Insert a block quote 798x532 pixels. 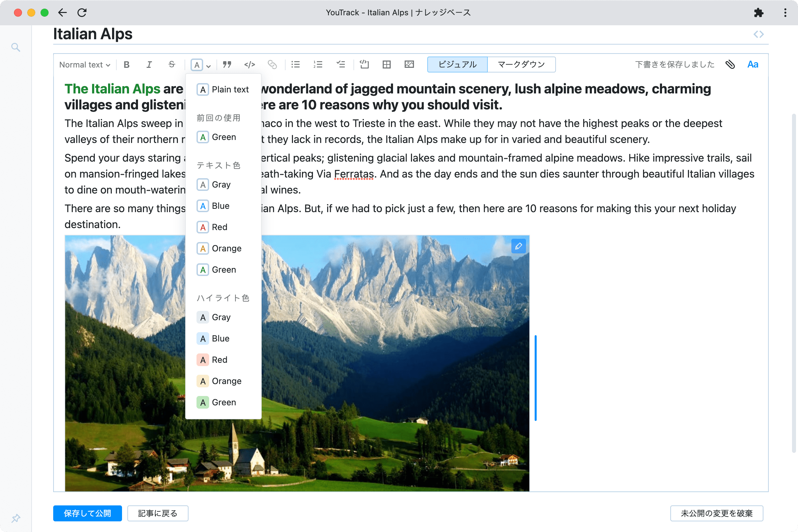point(227,65)
